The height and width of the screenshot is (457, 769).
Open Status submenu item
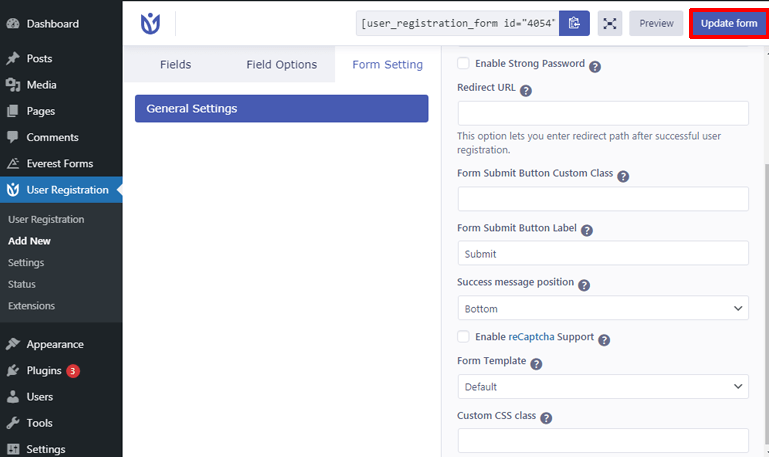(x=22, y=284)
